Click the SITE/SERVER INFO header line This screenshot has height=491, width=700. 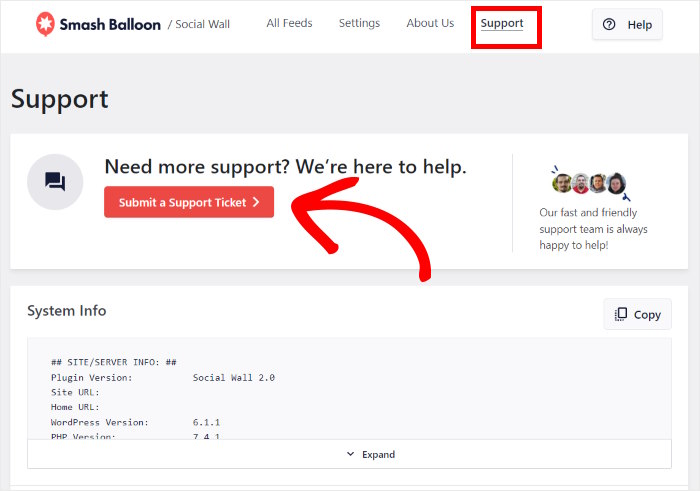pos(114,362)
